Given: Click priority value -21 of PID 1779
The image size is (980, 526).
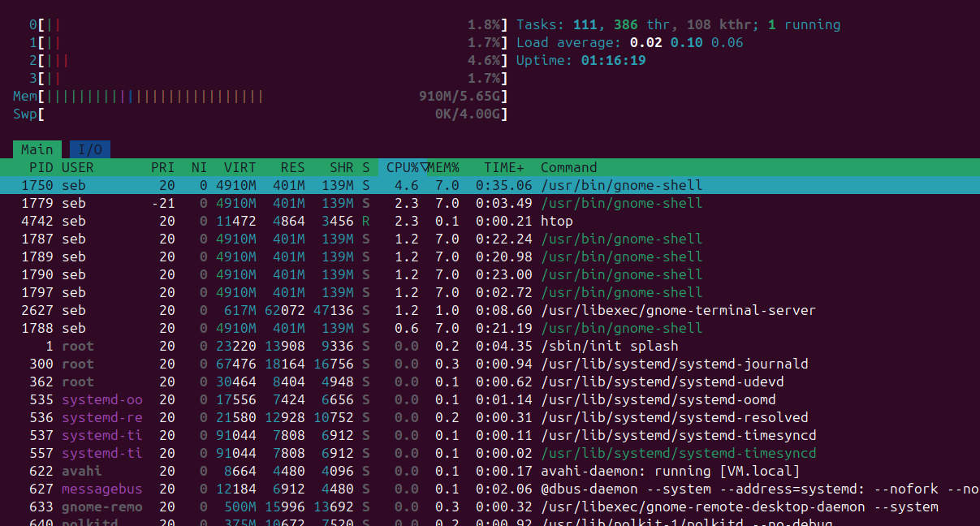Looking at the screenshot, I should coord(162,203).
